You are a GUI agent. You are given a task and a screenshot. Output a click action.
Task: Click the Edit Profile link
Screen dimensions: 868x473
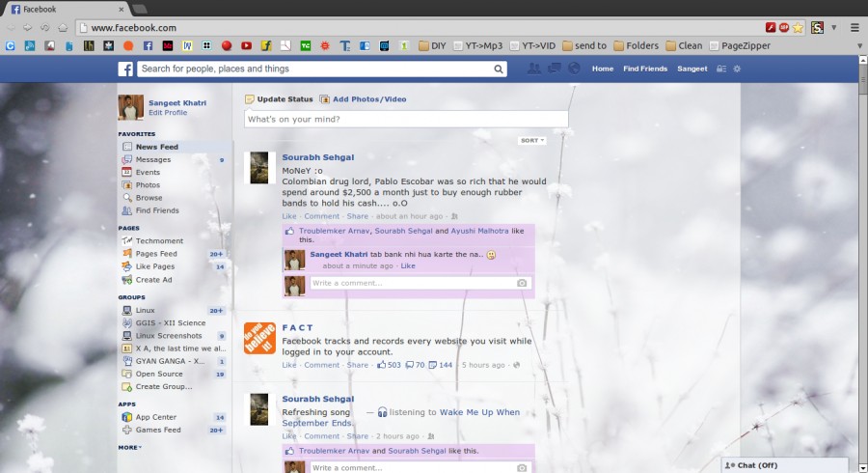(168, 112)
